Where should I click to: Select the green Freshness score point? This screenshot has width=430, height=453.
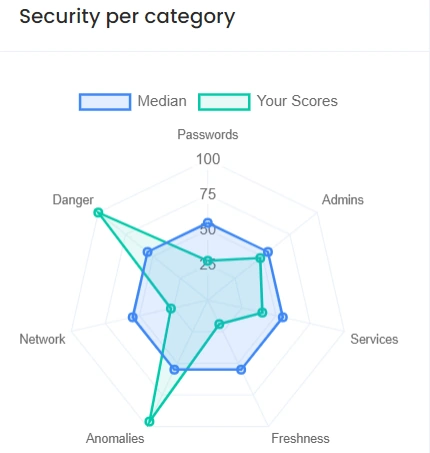tap(219, 324)
